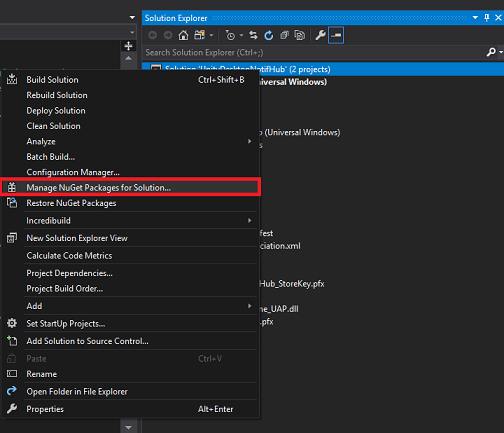Open Configuration Manager
The width and height of the screenshot is (504, 433).
click(130, 172)
